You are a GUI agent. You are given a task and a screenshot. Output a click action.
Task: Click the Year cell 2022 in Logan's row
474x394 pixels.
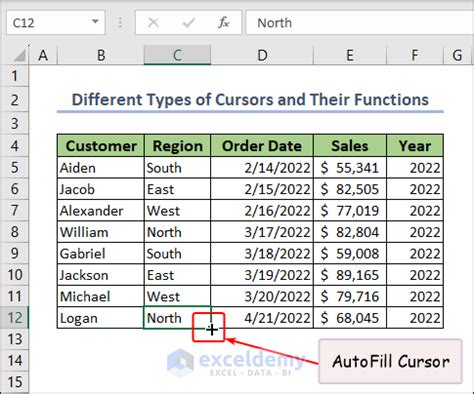click(x=415, y=318)
